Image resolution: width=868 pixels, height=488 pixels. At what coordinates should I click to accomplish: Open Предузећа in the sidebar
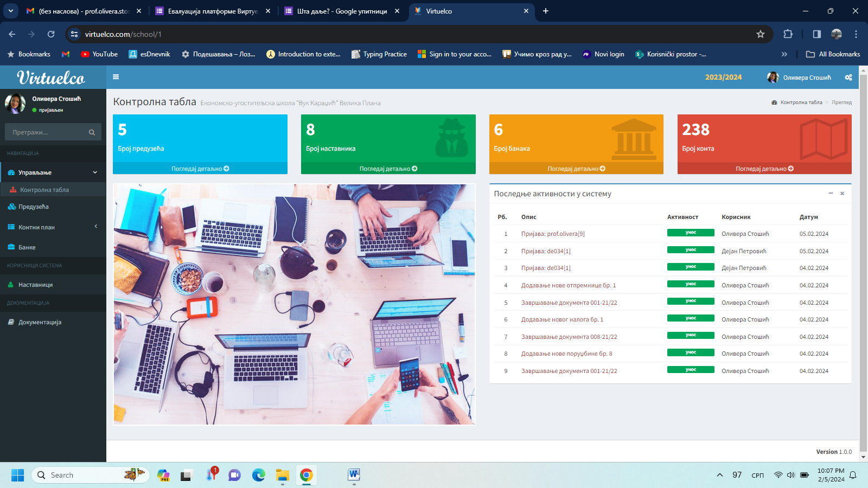[34, 207]
